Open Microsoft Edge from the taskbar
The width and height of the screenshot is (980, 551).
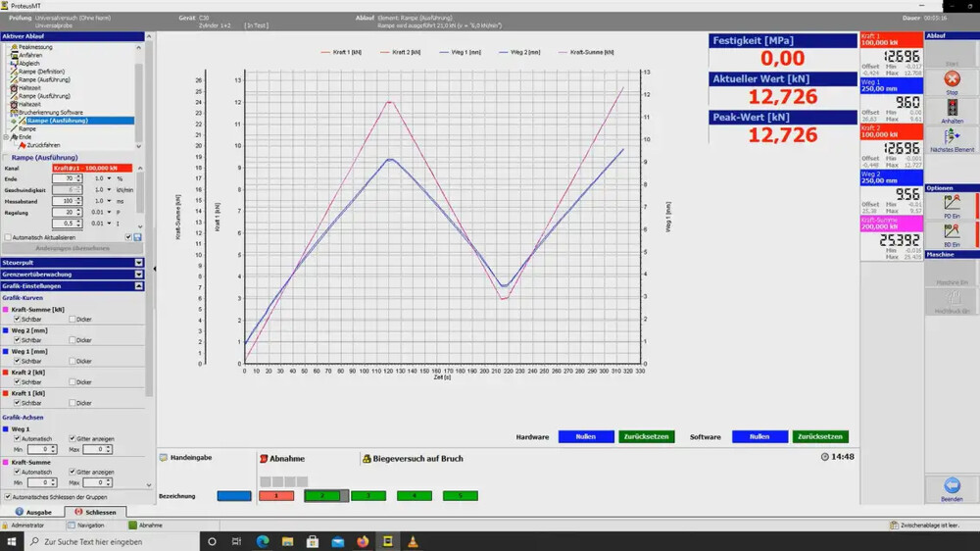click(263, 541)
